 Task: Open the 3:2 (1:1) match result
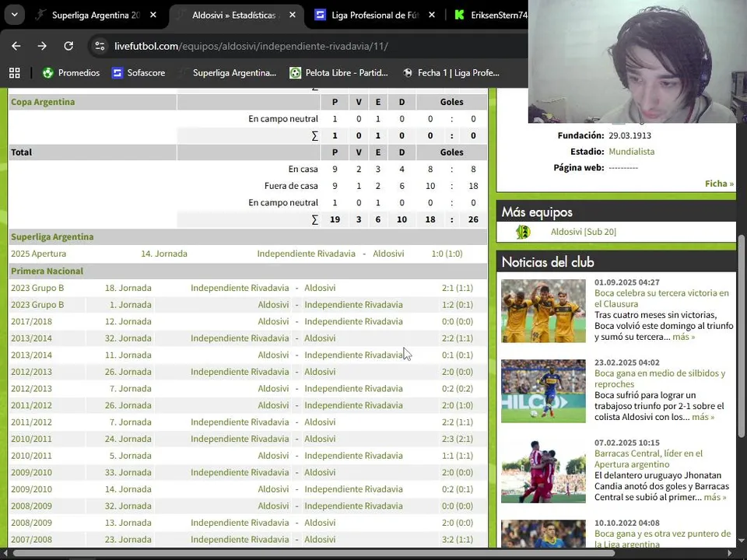pyautogui.click(x=458, y=540)
